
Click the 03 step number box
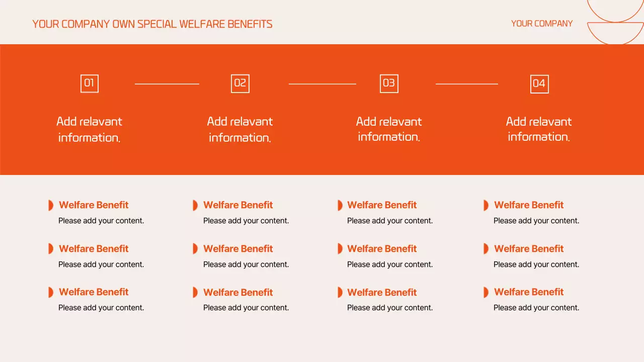coord(389,83)
